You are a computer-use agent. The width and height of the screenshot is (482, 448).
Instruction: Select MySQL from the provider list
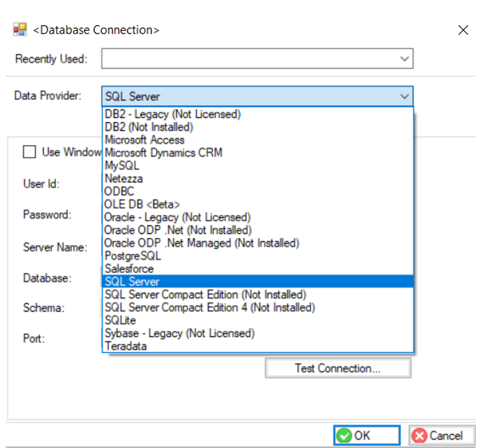[x=122, y=165]
